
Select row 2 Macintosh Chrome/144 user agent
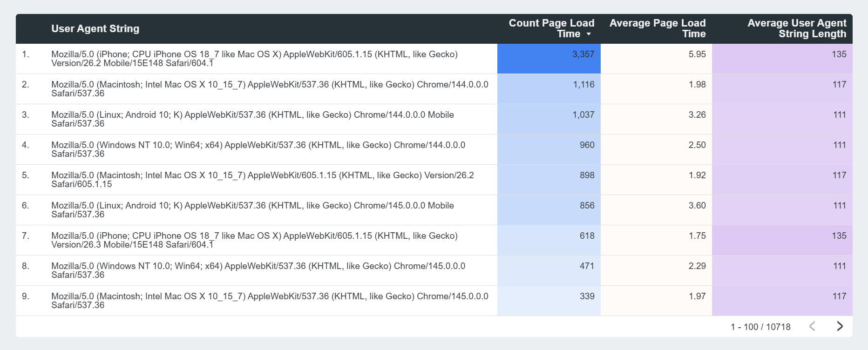tap(270, 89)
